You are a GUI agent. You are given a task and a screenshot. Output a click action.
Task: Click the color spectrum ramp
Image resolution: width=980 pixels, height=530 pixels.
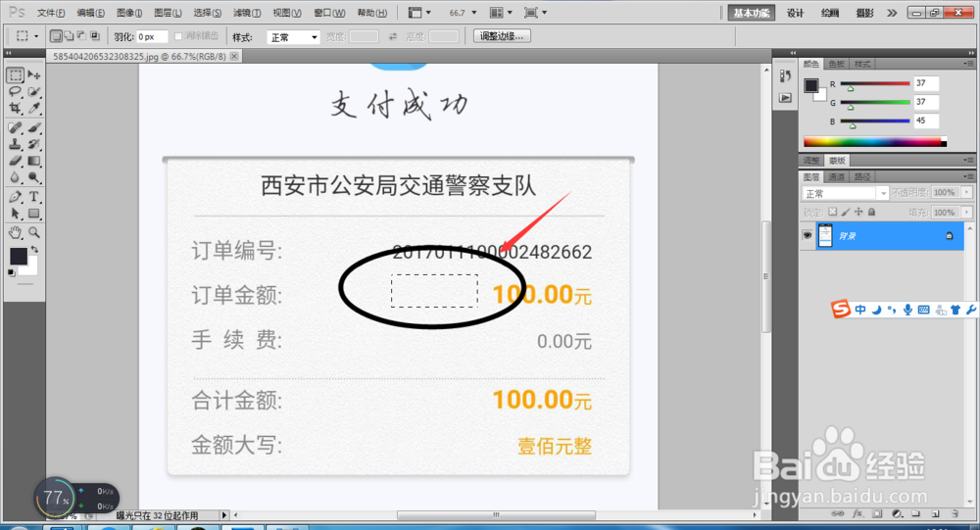(875, 142)
